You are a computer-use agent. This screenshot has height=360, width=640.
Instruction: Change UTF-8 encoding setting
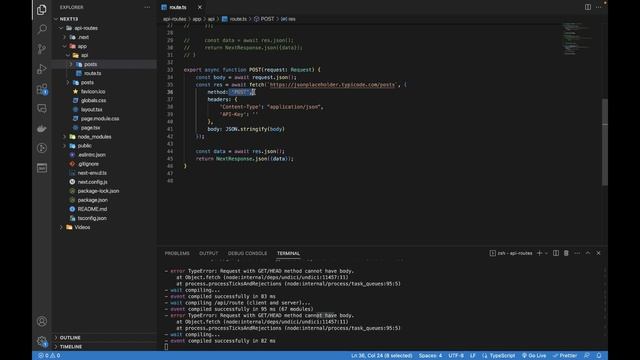pyautogui.click(x=456, y=356)
